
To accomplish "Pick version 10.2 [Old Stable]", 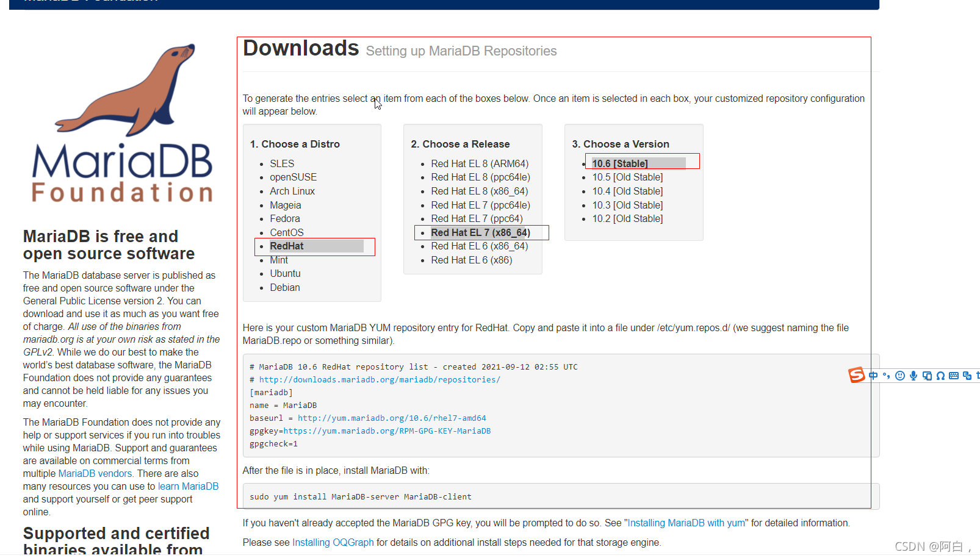I will point(627,218).
